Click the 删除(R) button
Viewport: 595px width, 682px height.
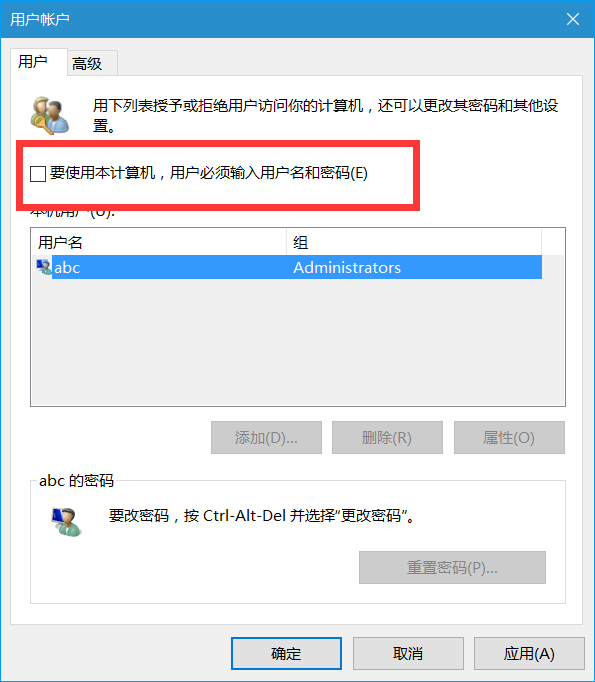click(387, 438)
